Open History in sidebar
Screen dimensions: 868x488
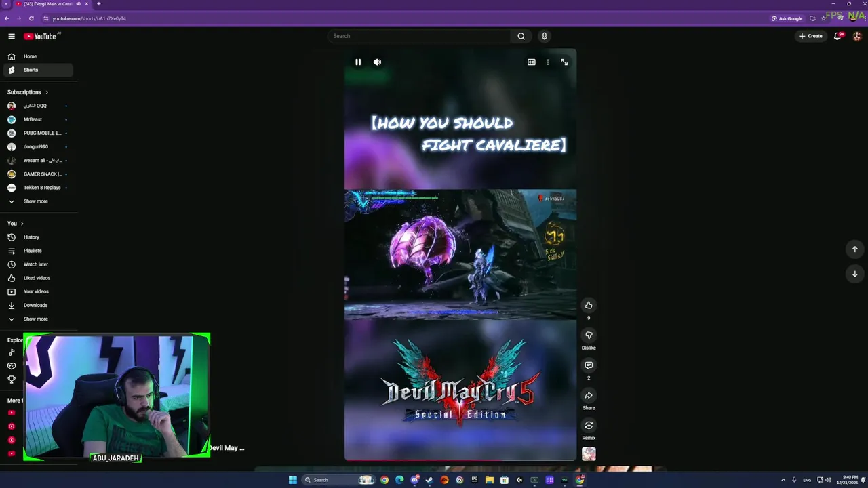point(38,237)
